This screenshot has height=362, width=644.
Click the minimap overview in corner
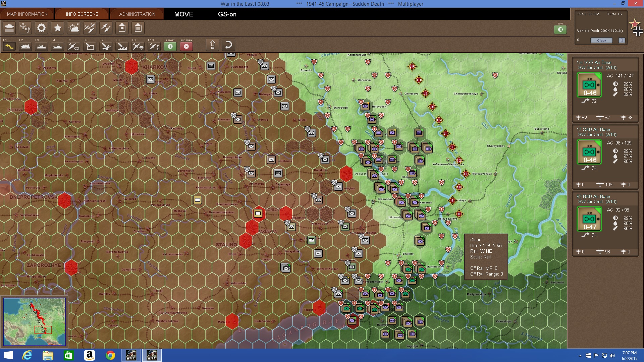pos(35,322)
